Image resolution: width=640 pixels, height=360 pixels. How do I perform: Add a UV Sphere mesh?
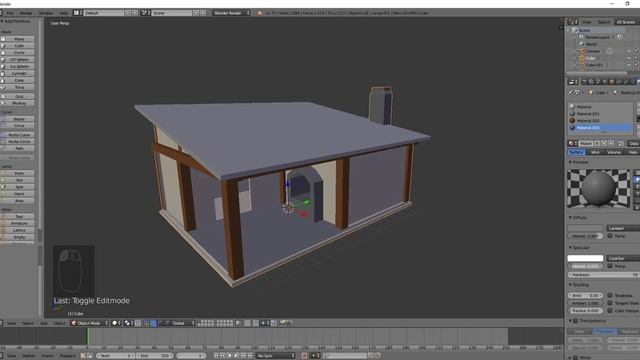(18, 60)
